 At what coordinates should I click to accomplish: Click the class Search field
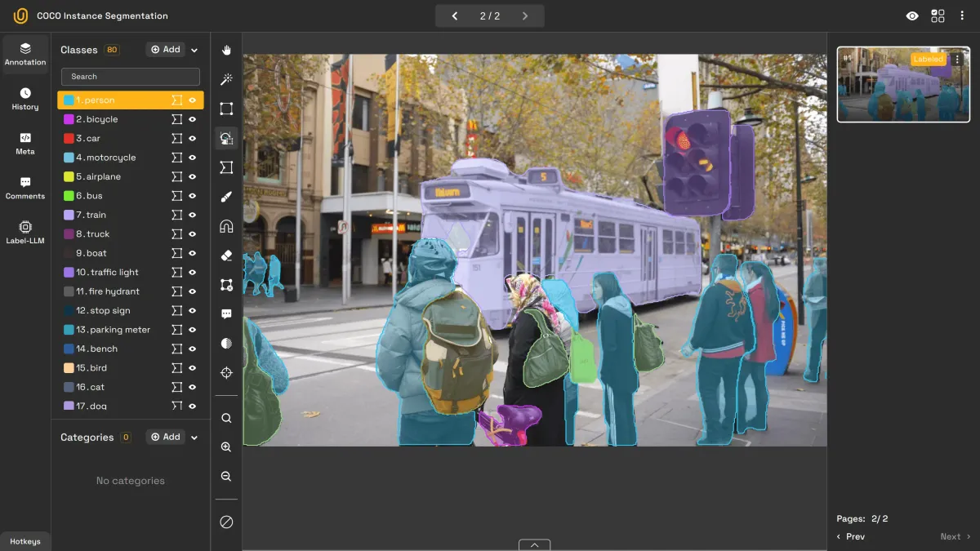[x=131, y=77]
